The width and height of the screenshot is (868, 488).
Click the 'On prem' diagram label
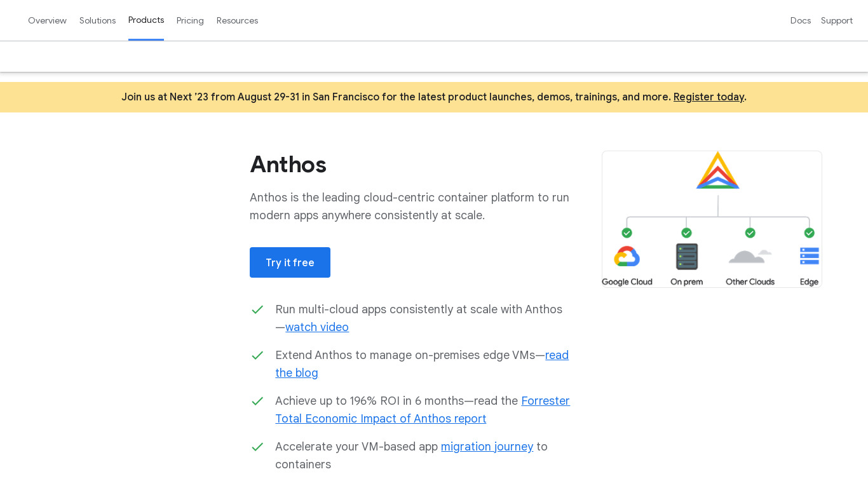(x=686, y=281)
